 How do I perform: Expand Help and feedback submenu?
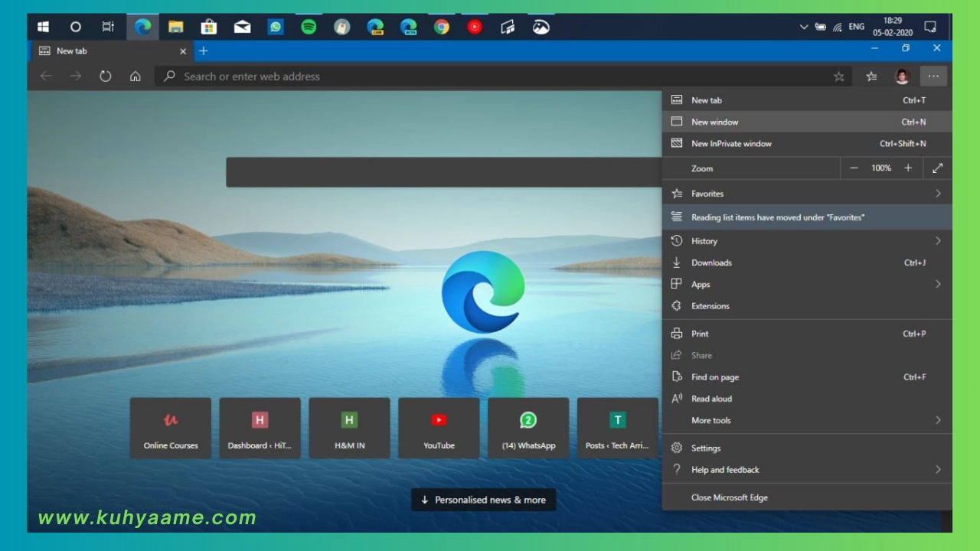click(807, 470)
